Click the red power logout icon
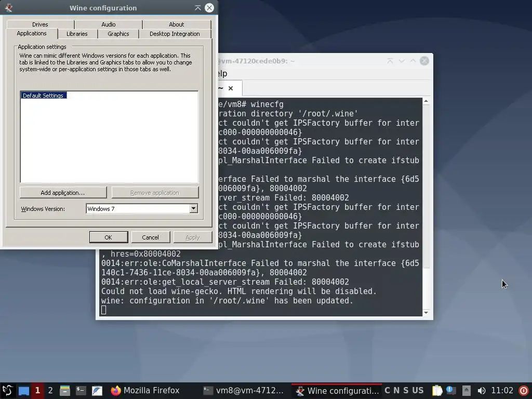 (x=524, y=391)
